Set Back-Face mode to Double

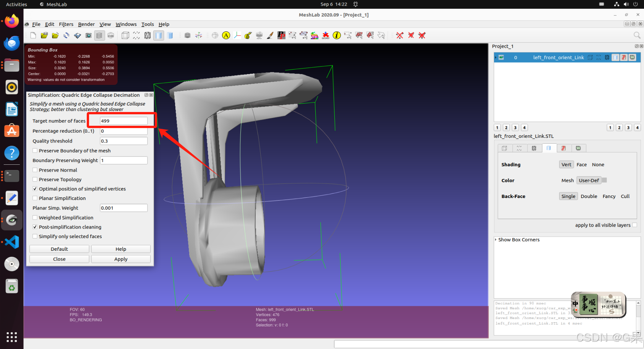pos(589,196)
